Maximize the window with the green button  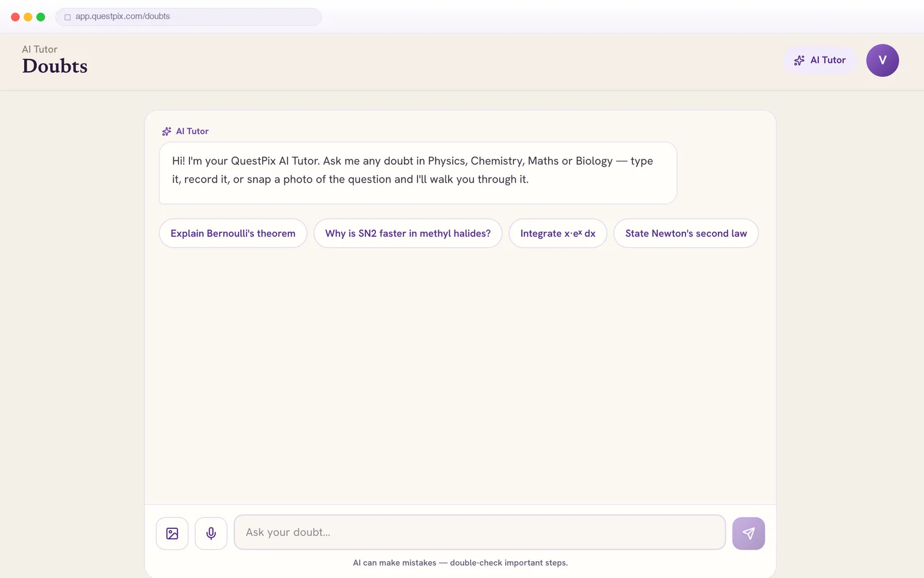[40, 17]
